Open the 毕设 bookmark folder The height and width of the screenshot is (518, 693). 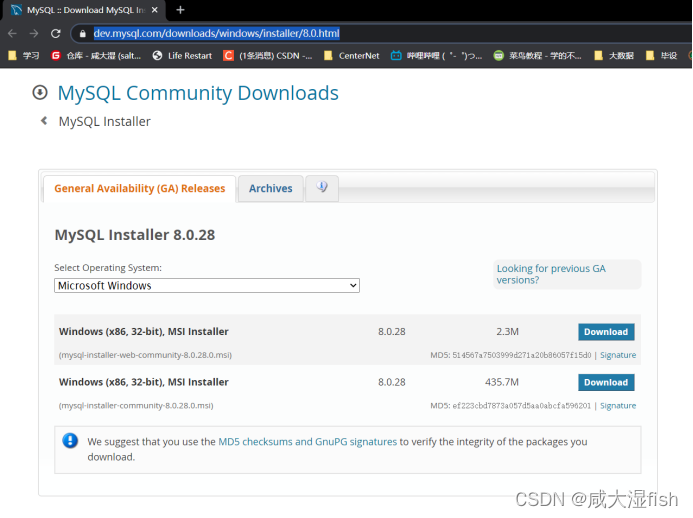(x=661, y=56)
